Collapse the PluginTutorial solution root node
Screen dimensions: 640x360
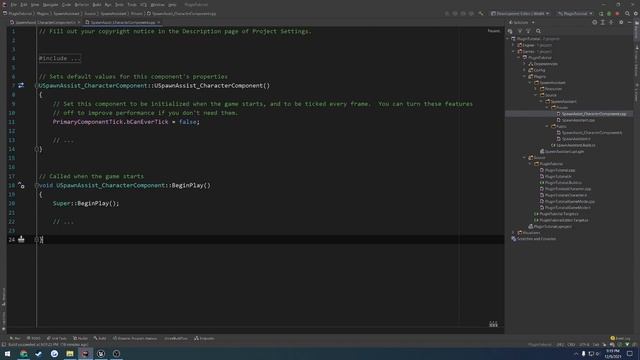pyautogui.click(x=508, y=39)
